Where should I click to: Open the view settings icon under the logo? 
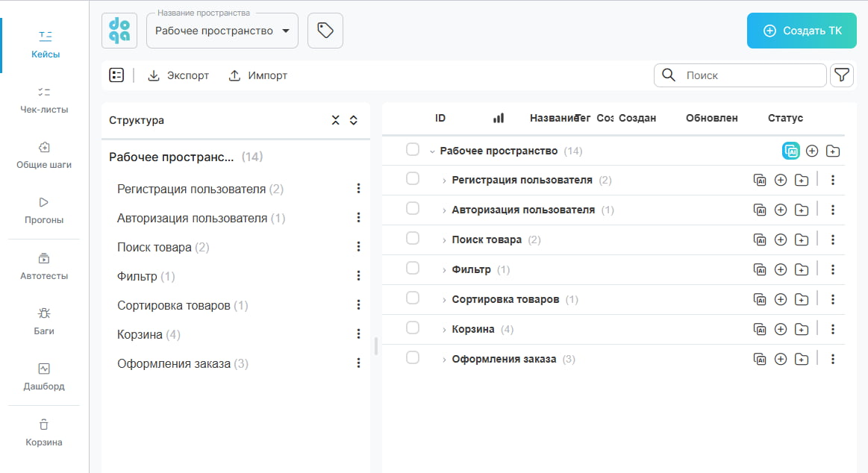click(116, 75)
